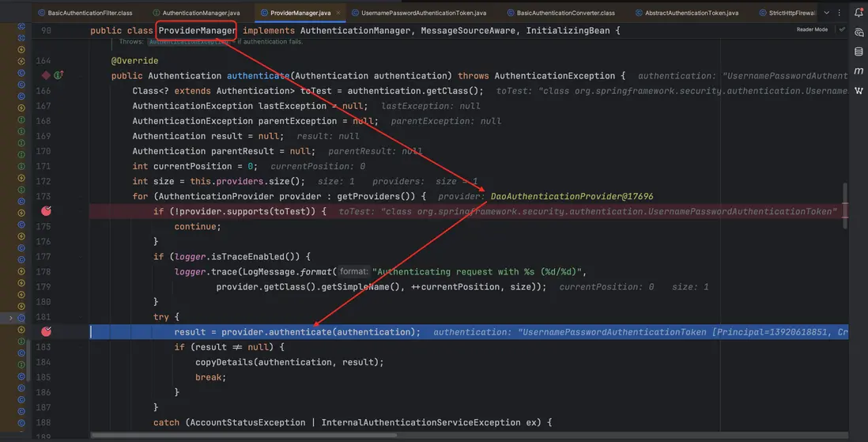Image resolution: width=868 pixels, height=442 pixels.
Task: Click line number 183 in the gutter
Action: tap(43, 347)
